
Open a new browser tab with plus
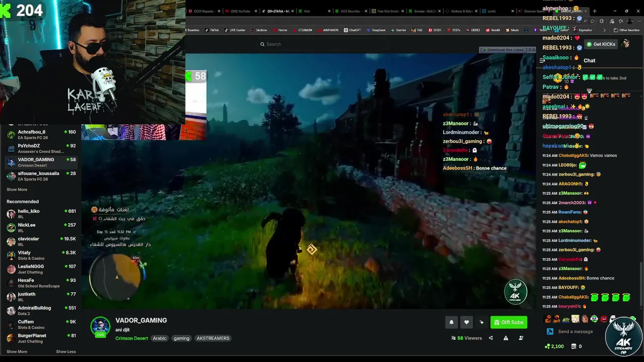pyautogui.click(x=595, y=11)
